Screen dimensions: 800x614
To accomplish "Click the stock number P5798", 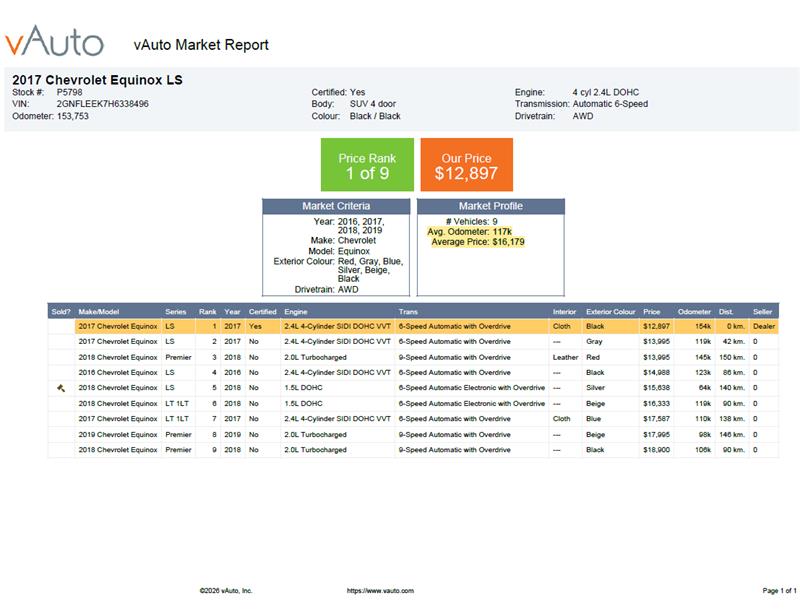I will click(x=69, y=92).
